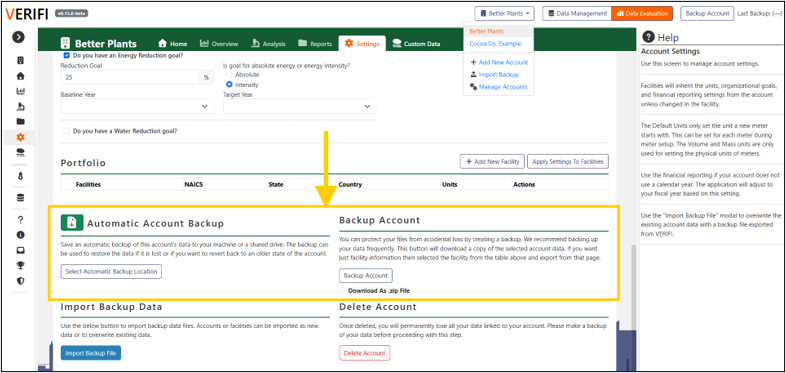The width and height of the screenshot is (786, 373).
Task: Click Apply Settings To Facilities button
Action: click(568, 161)
